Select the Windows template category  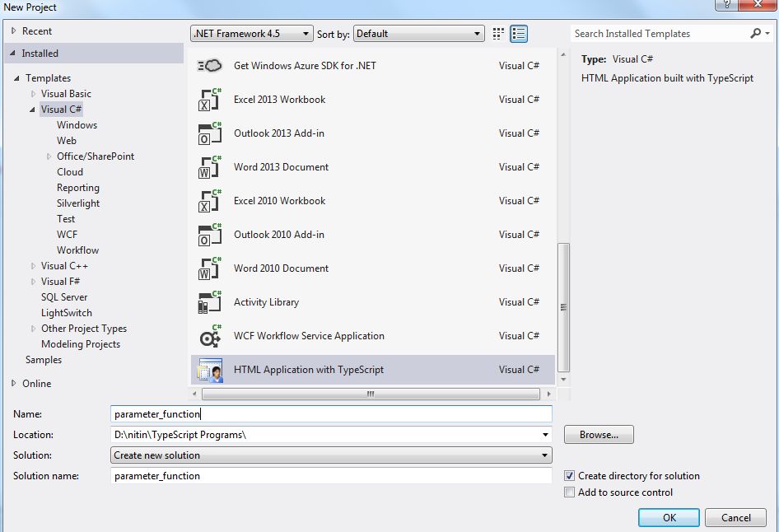tap(77, 124)
